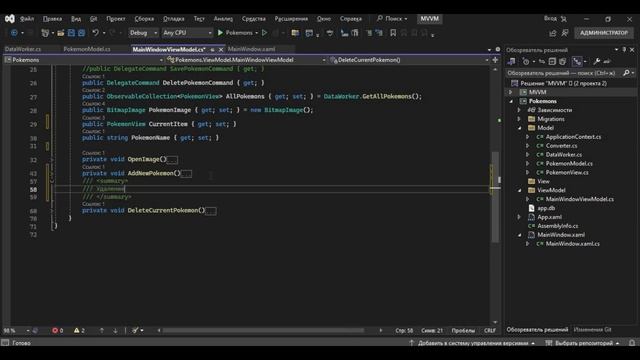Start debugging with green play icon
The image size is (640, 360).
click(x=220, y=33)
